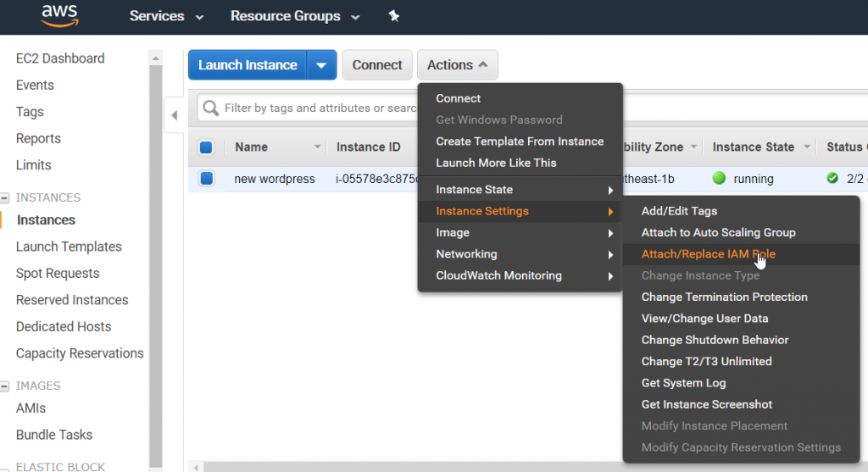Select Instance Settings menu item
868x472 pixels.
520,211
